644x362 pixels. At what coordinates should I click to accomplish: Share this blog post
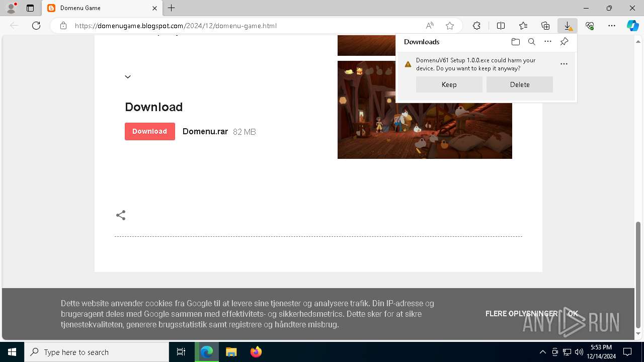[121, 215]
